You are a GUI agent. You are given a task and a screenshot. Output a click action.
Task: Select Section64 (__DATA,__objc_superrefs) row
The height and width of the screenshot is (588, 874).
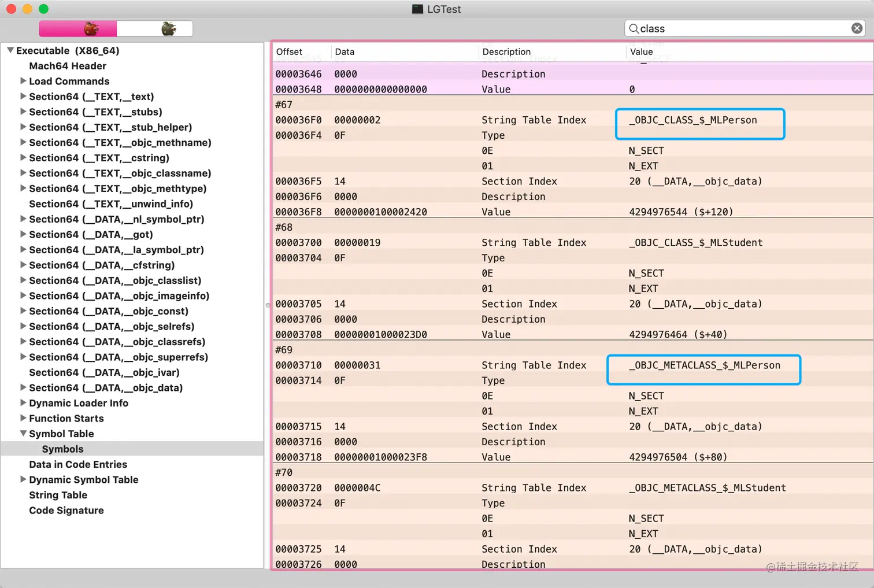click(x=118, y=357)
